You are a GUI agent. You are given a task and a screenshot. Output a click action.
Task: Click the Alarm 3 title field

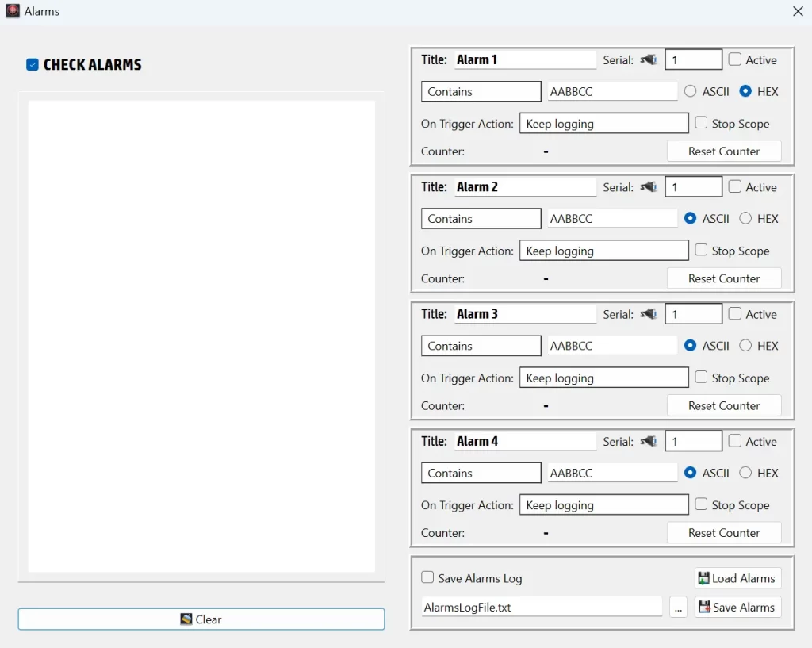coord(526,314)
